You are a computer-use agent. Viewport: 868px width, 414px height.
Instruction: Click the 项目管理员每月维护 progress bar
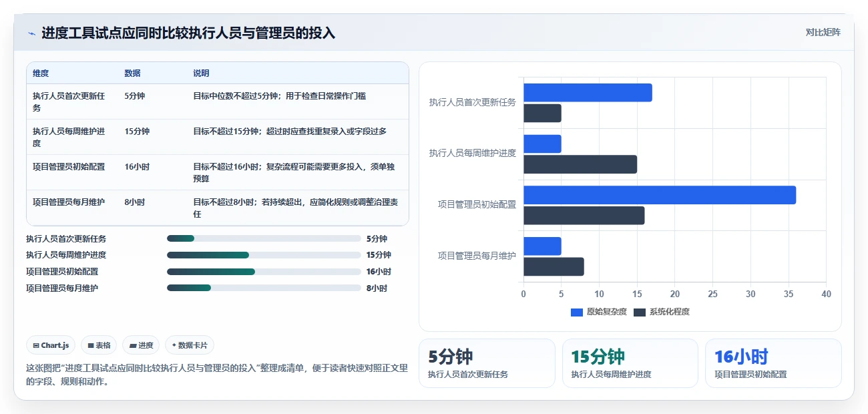tap(264, 288)
